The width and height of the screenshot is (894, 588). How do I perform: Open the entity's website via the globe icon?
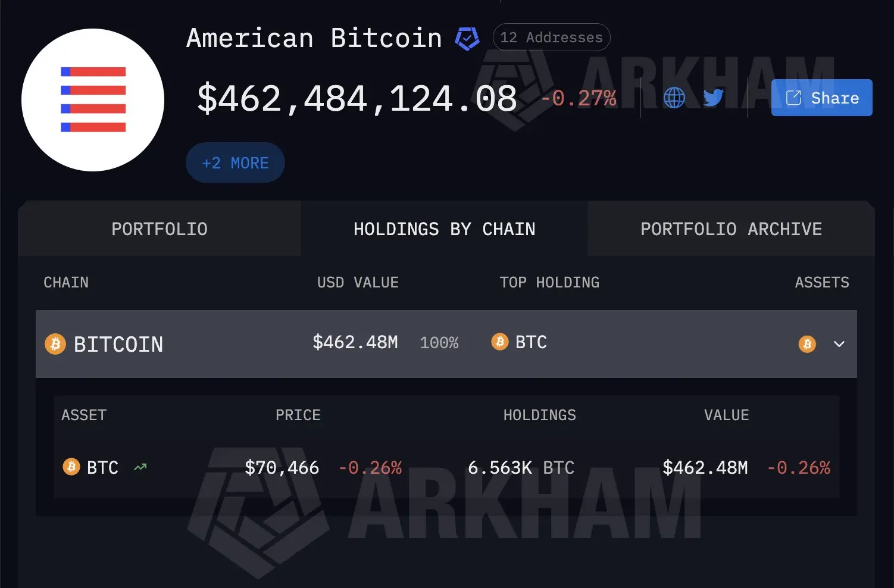click(x=673, y=98)
